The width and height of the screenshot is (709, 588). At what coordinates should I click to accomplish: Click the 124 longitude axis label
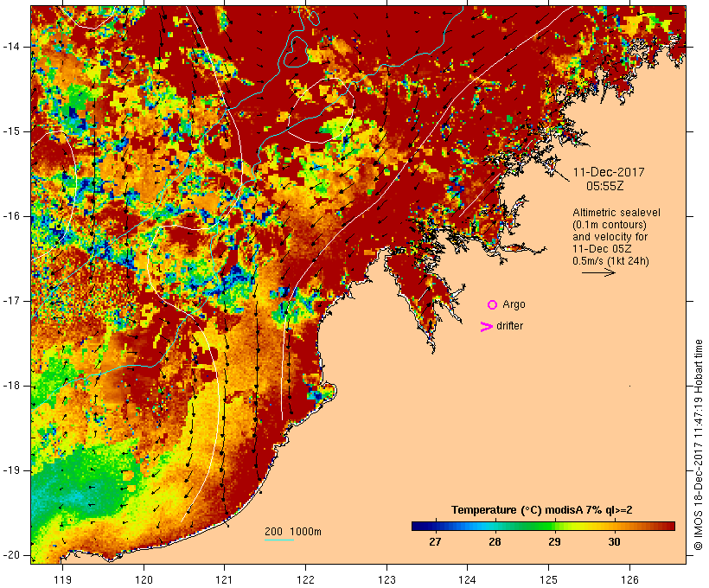468,580
